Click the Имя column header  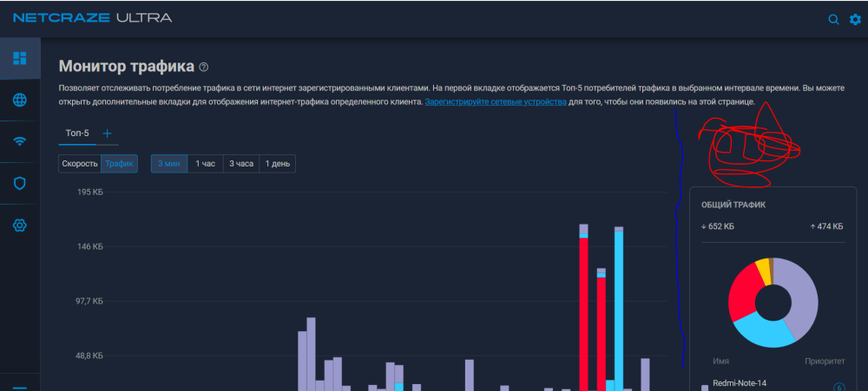[720, 362]
